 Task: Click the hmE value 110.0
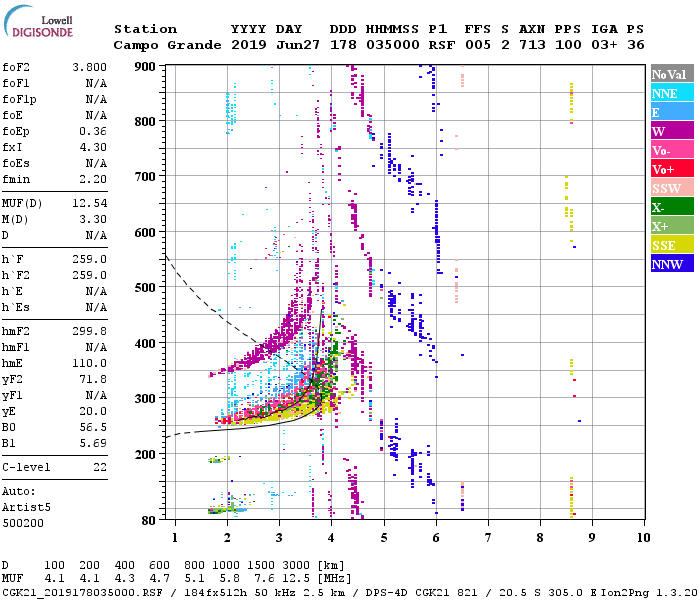pyautogui.click(x=89, y=364)
